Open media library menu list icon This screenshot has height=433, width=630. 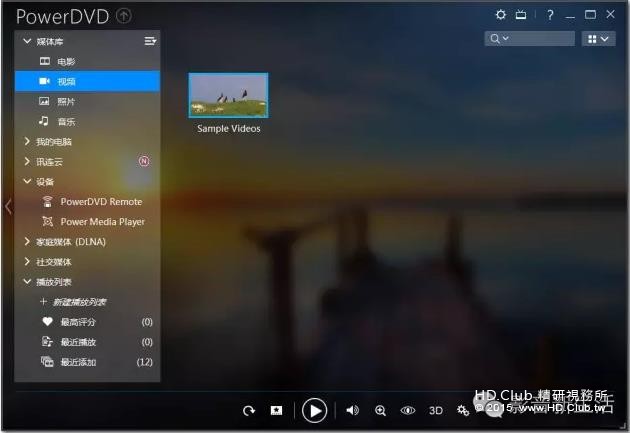pos(150,41)
